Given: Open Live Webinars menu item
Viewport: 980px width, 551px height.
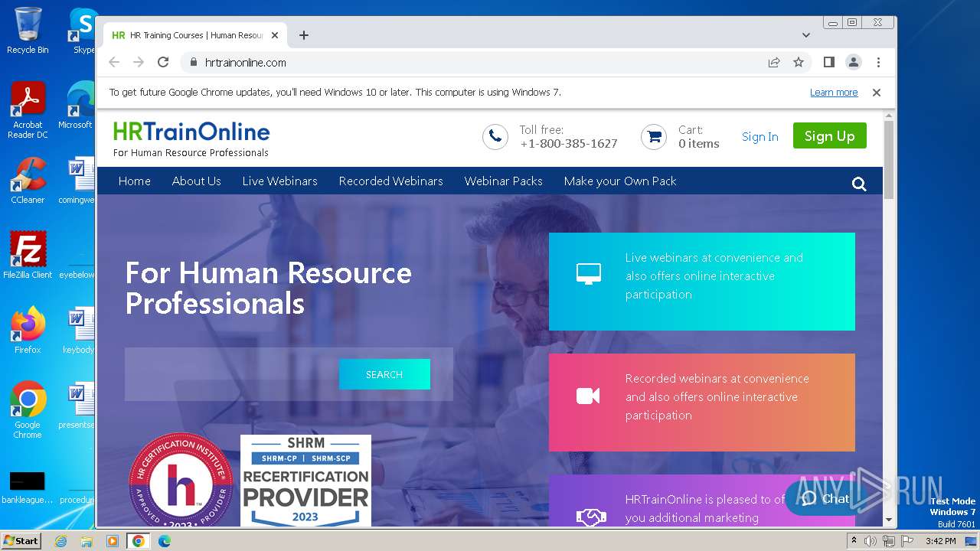Looking at the screenshot, I should click(280, 181).
